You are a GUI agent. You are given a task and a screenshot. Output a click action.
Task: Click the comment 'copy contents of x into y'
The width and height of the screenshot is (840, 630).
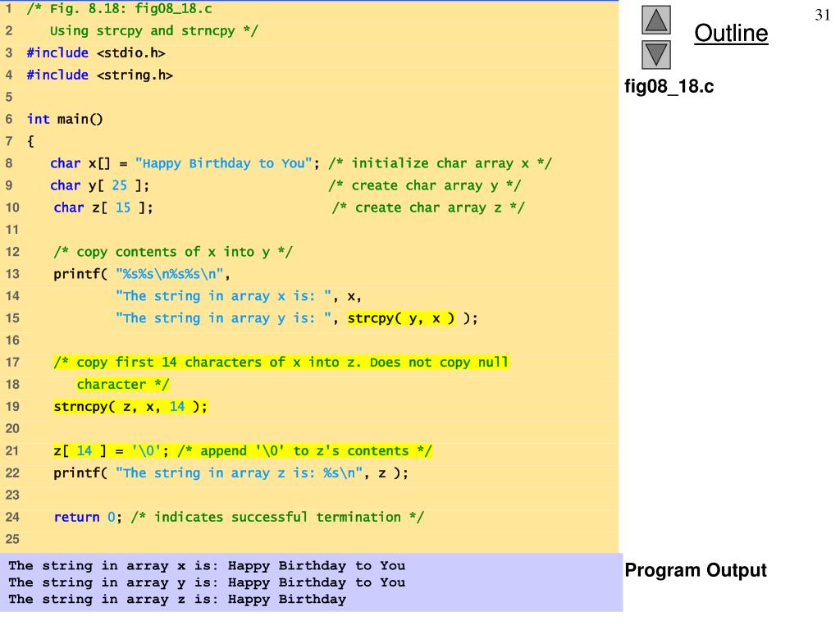click(x=173, y=252)
